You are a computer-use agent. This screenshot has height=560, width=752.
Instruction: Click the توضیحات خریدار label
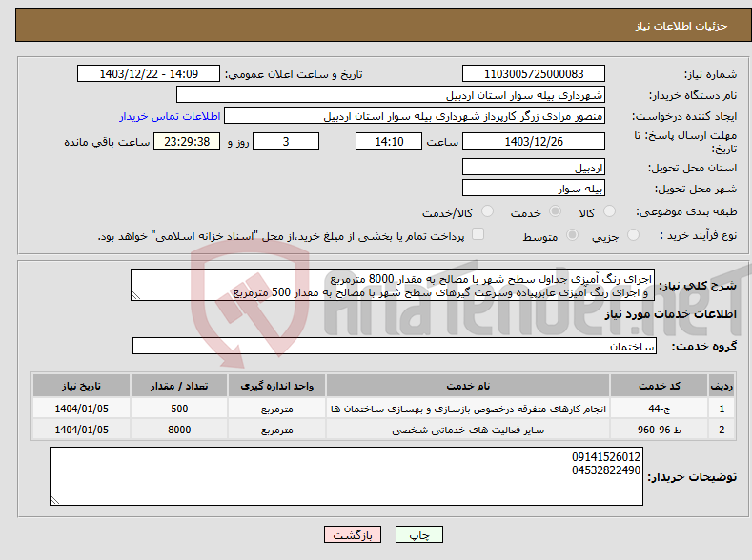coord(692,477)
